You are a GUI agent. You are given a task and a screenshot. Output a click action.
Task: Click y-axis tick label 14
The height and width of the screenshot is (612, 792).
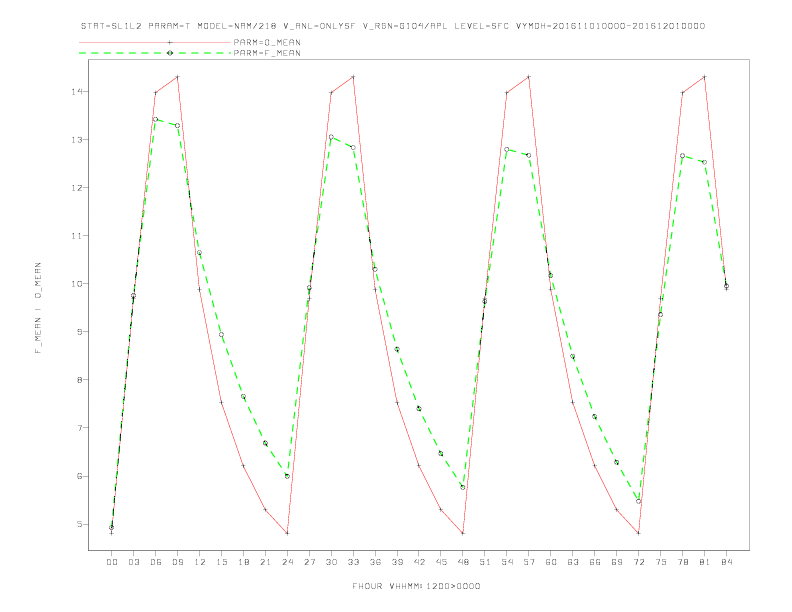(x=77, y=91)
